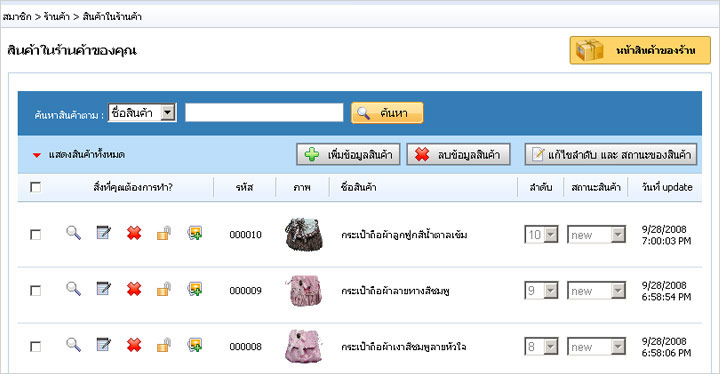Click magnifier view icon for product 000010

pos(73,233)
